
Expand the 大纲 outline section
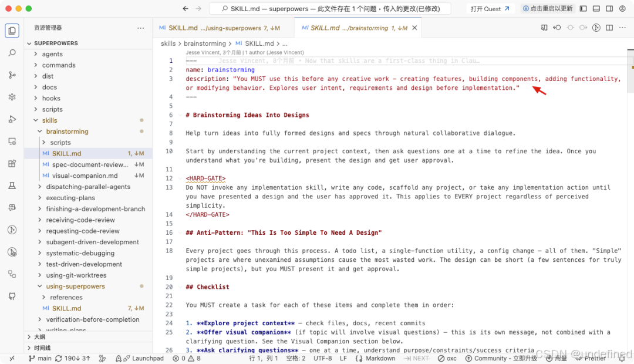tap(88, 337)
